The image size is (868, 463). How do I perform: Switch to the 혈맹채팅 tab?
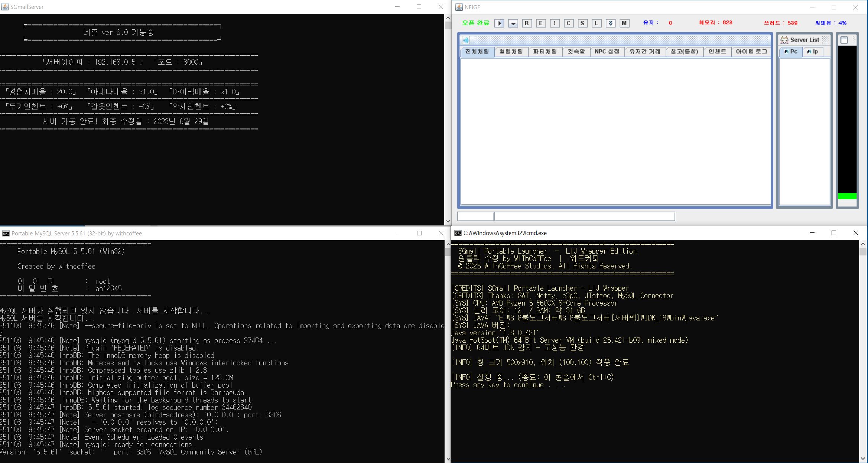coord(511,52)
